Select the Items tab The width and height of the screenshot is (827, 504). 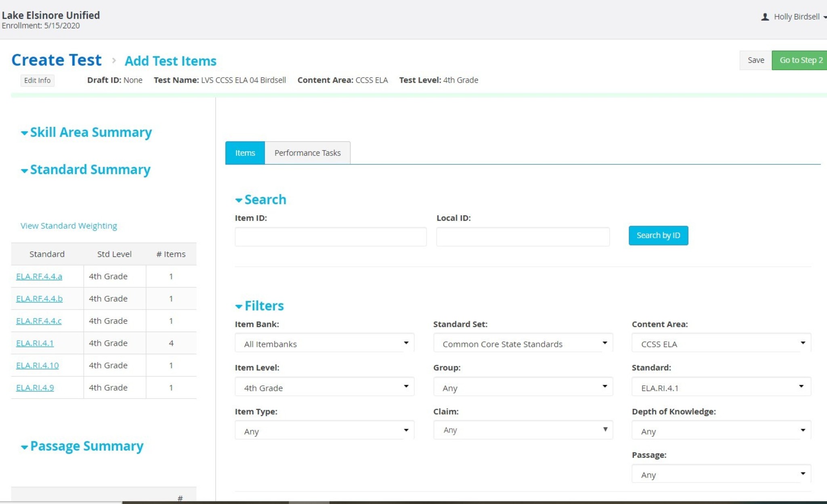245,153
